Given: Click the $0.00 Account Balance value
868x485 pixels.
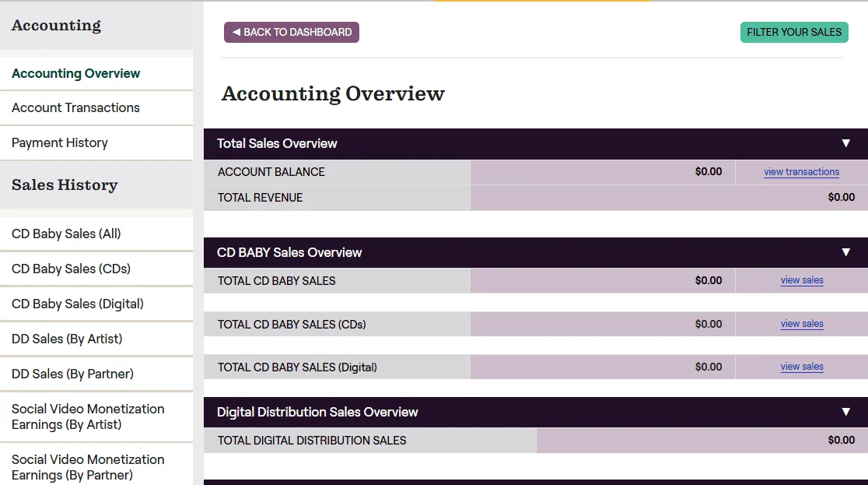Looking at the screenshot, I should click(709, 172).
